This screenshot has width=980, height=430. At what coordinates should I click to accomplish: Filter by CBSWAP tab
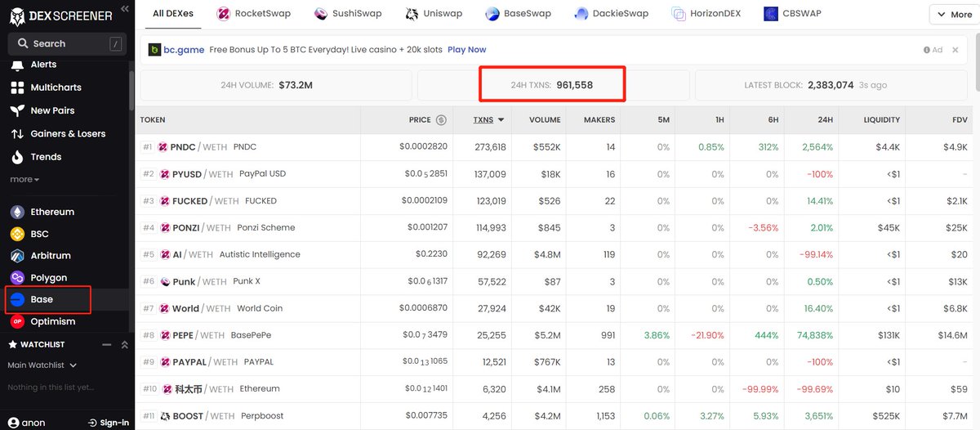tap(792, 13)
